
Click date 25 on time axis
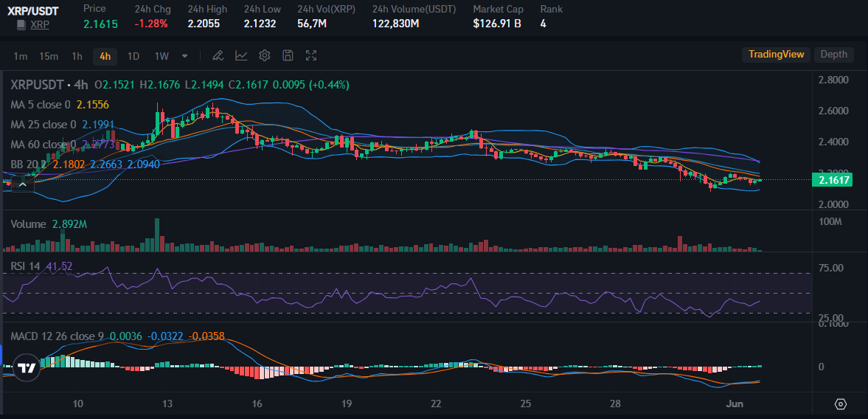click(x=526, y=404)
